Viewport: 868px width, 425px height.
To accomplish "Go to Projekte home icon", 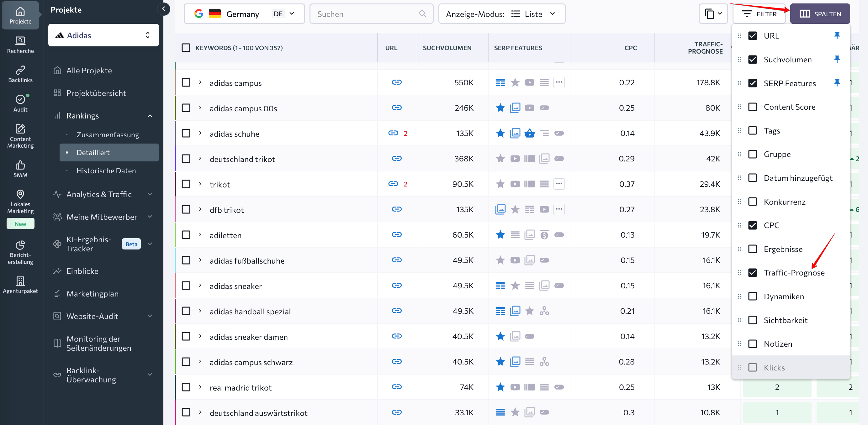I will click(20, 15).
